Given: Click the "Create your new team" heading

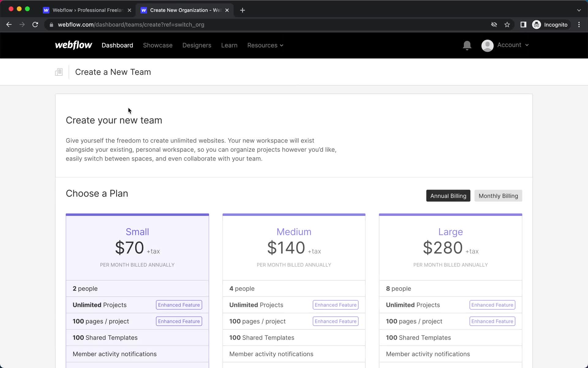Looking at the screenshot, I should 114,120.
